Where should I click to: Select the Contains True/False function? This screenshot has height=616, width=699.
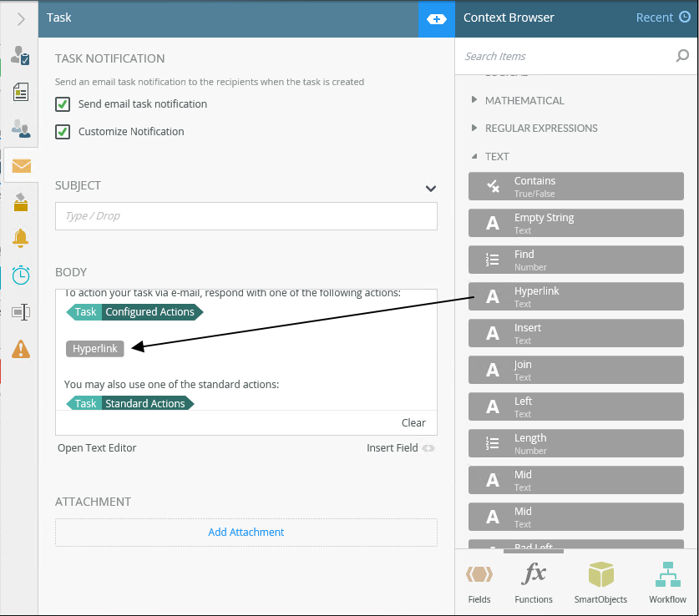click(x=576, y=186)
